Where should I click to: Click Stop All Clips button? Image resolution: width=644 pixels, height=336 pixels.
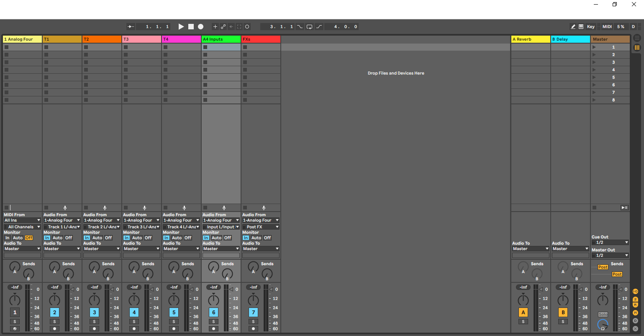[x=594, y=208]
